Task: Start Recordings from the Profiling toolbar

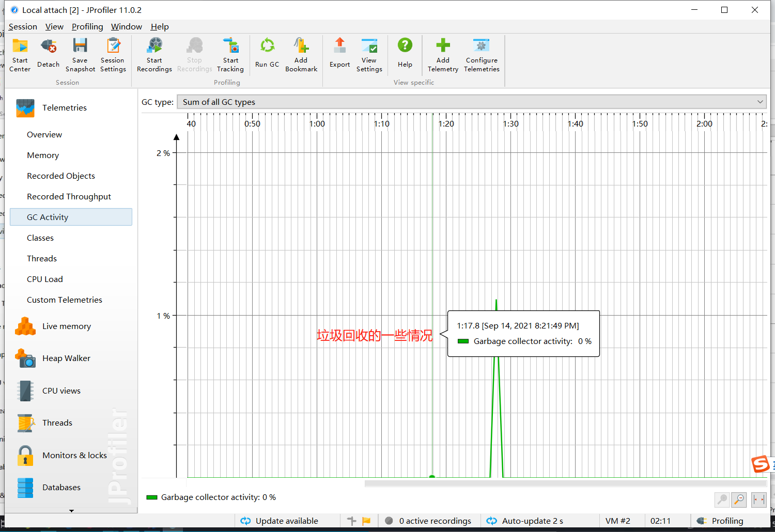Action: point(154,54)
